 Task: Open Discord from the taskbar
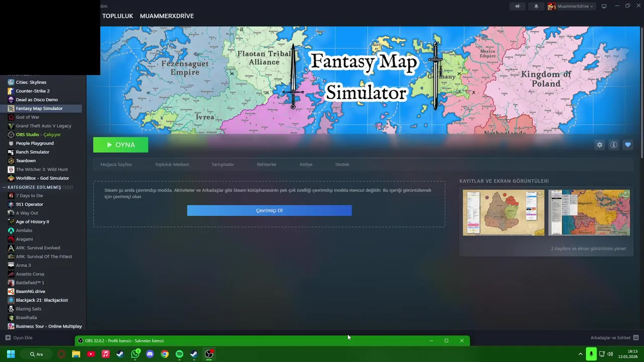[150, 354]
